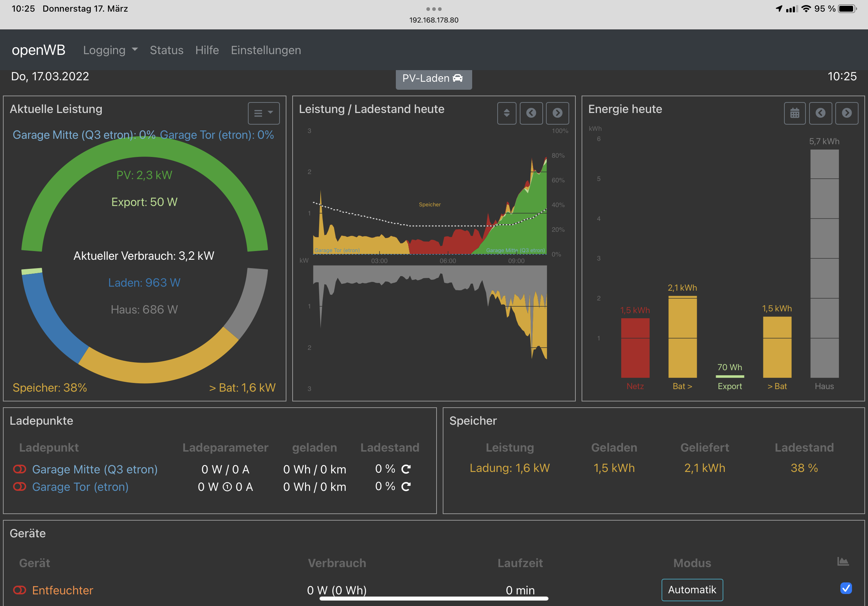Refresh Ladestand for Garage Mitte

(406, 469)
